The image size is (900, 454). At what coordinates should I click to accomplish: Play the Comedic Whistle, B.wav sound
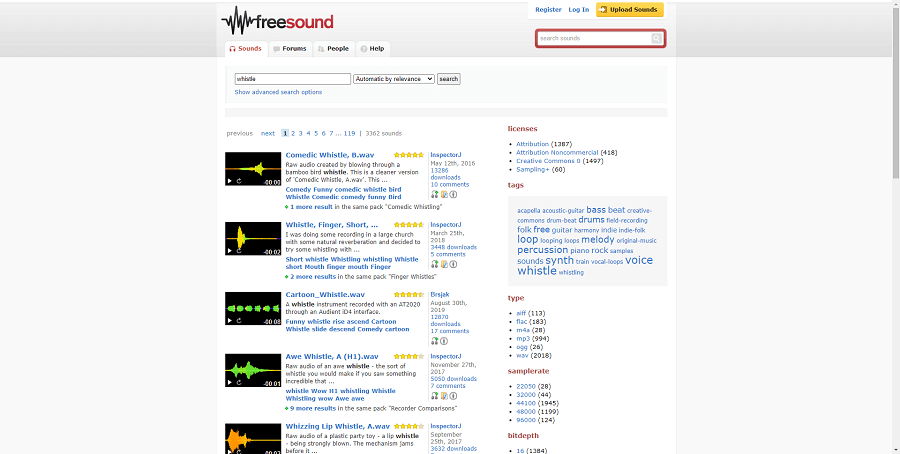tap(230, 181)
